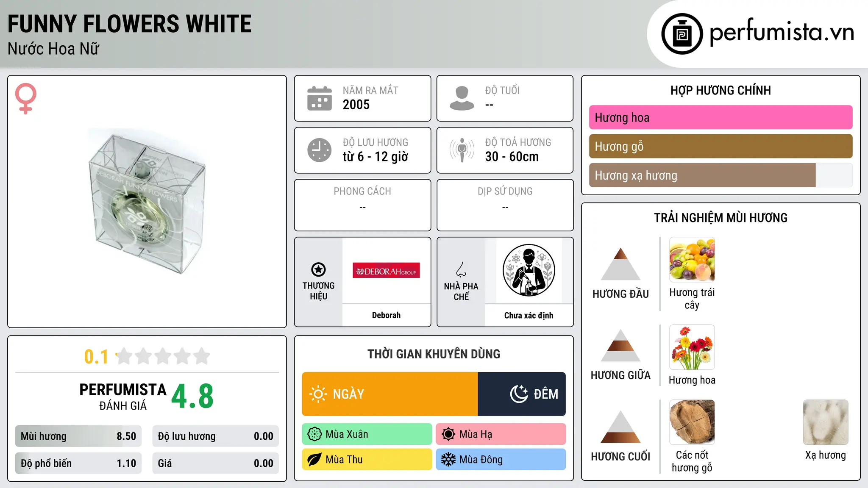
Task: Click the Hương giữa pyramid icon
Action: click(620, 345)
